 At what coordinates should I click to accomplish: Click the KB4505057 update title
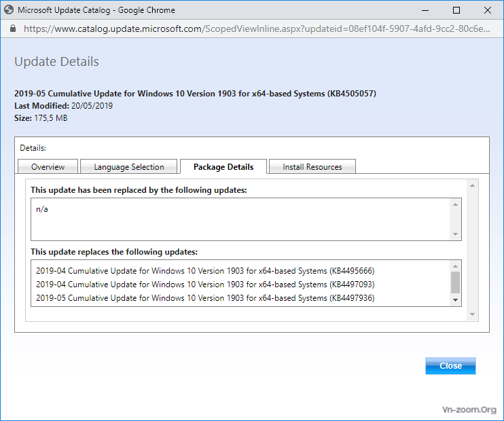click(195, 94)
